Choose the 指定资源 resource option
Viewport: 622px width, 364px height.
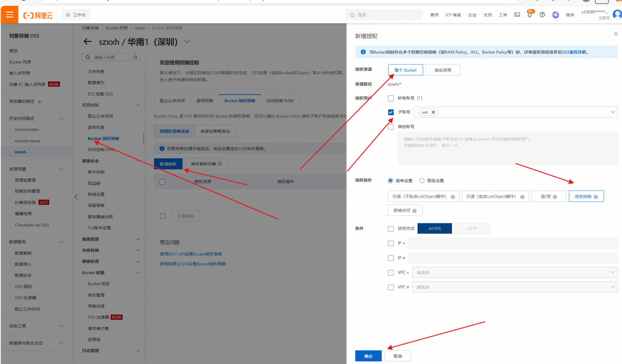click(x=443, y=70)
